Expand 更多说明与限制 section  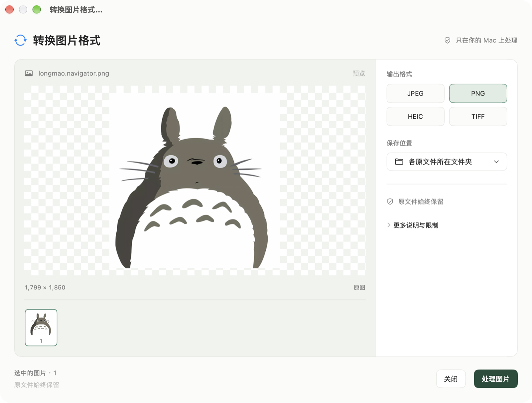pos(413,225)
